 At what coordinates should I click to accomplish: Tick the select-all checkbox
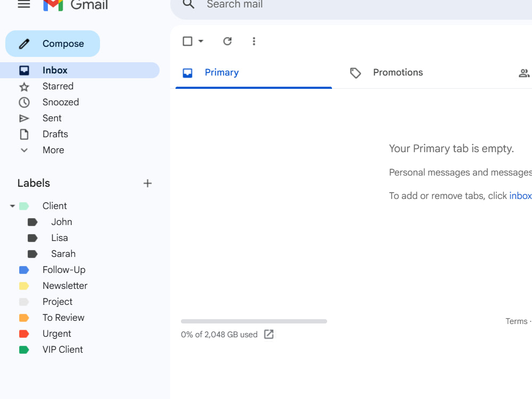coord(187,41)
